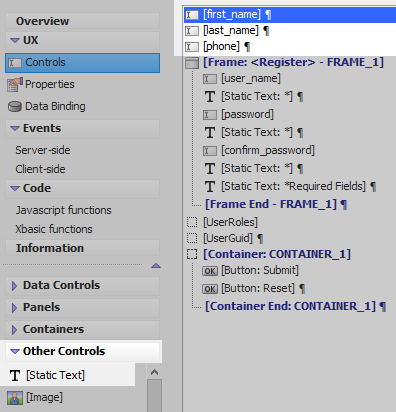Screen dimensions: 396x412
Task: Click the frame icon next to Frame: <Register>
Action: coord(192,63)
